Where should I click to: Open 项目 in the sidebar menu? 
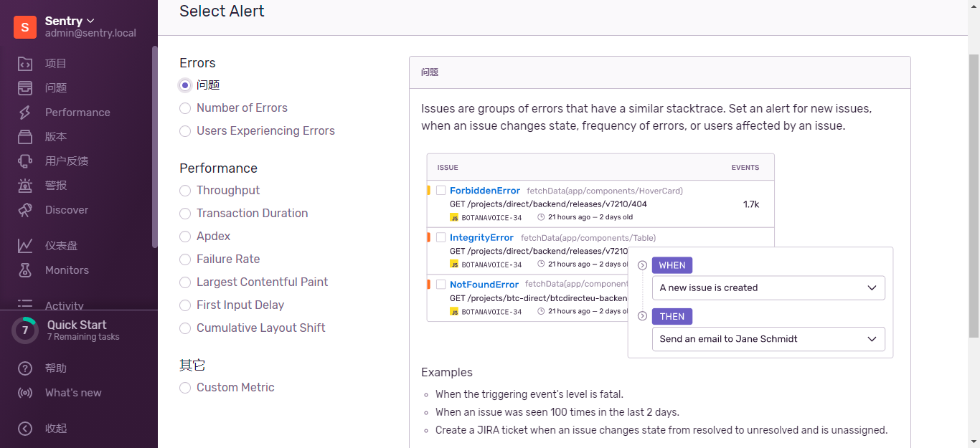click(56, 64)
